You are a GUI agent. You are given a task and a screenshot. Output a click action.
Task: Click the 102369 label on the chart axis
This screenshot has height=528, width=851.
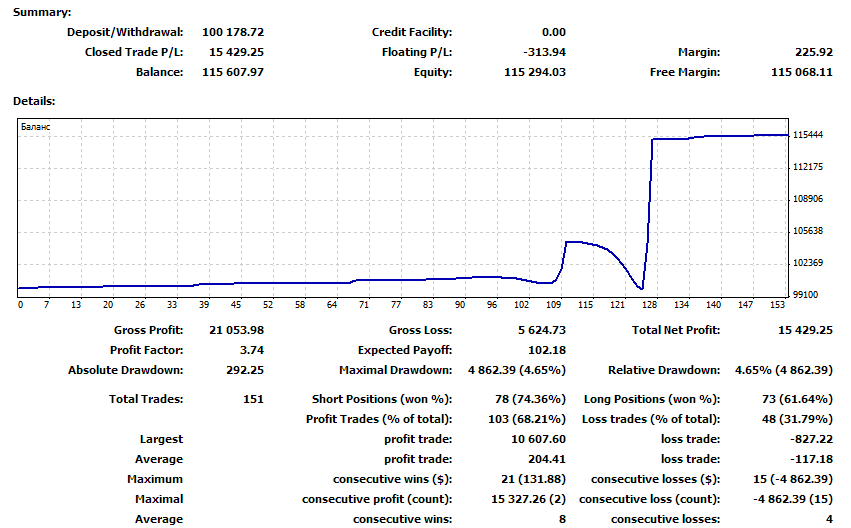pos(808,263)
